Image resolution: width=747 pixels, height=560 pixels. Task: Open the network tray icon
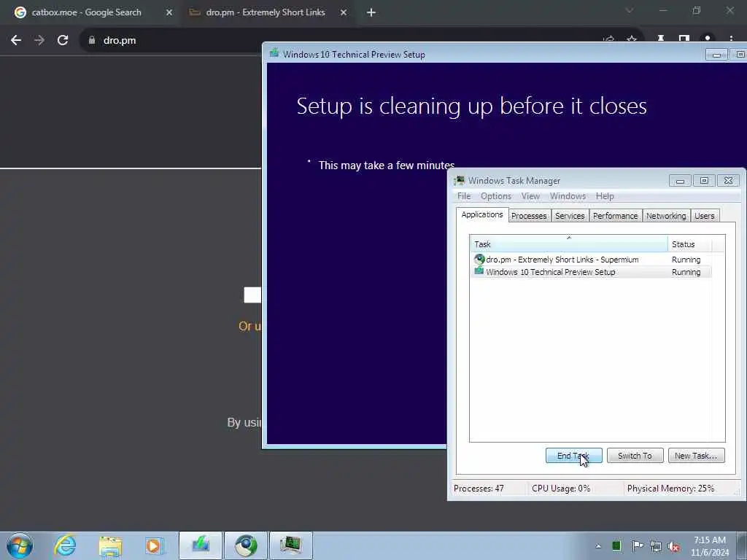(656, 547)
